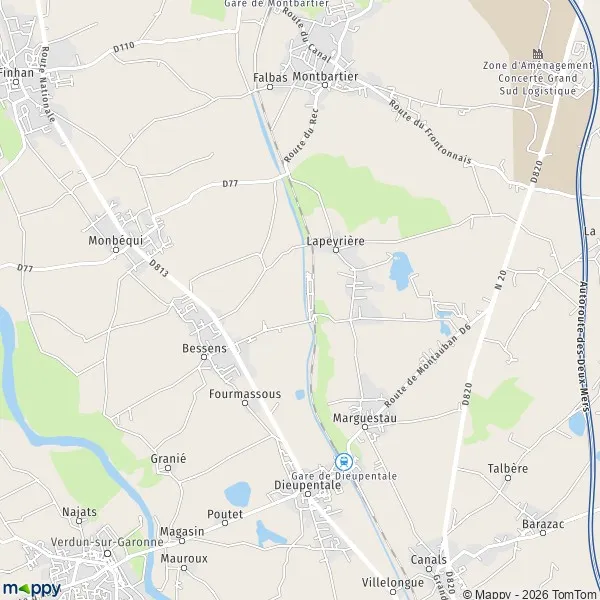Click the Dieupentale town label
This screenshot has height=600, width=600.
(308, 485)
